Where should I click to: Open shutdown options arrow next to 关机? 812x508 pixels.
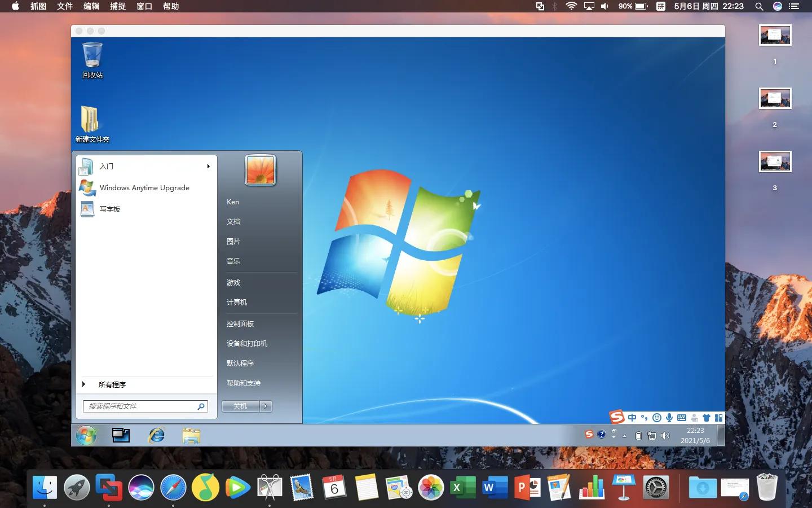click(x=264, y=406)
